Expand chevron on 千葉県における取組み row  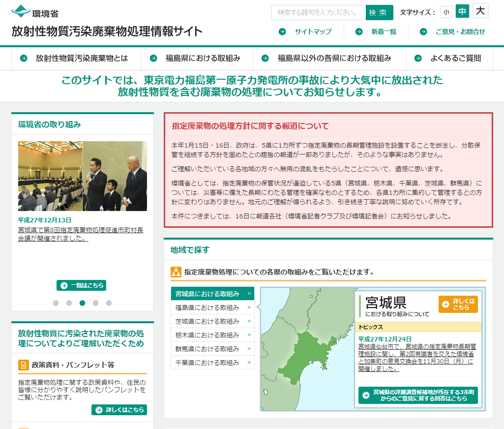click(x=249, y=363)
